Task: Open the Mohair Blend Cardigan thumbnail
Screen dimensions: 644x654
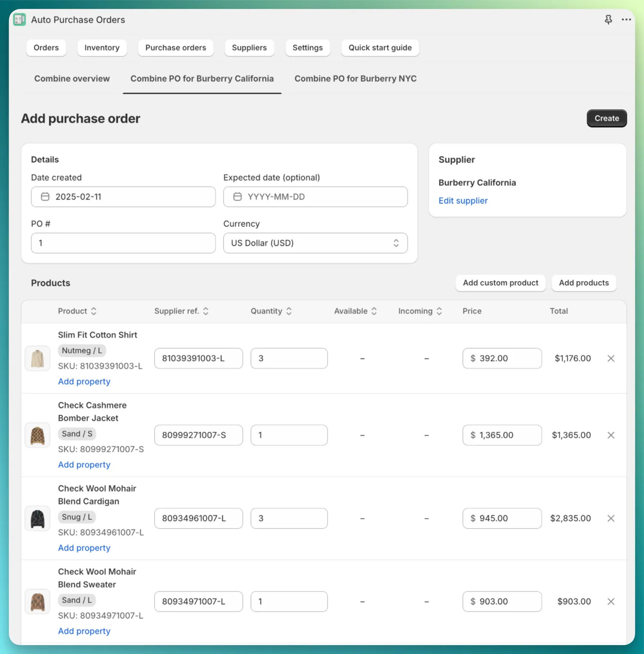Action: (x=37, y=518)
